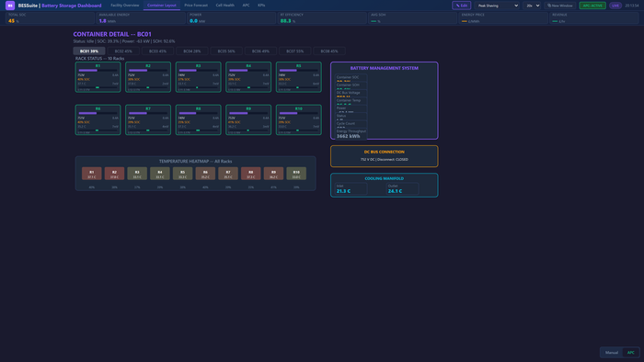This screenshot has width=644, height=362.
Task: Click Available Energy 1.8 MWh tile
Action: (x=141, y=18)
